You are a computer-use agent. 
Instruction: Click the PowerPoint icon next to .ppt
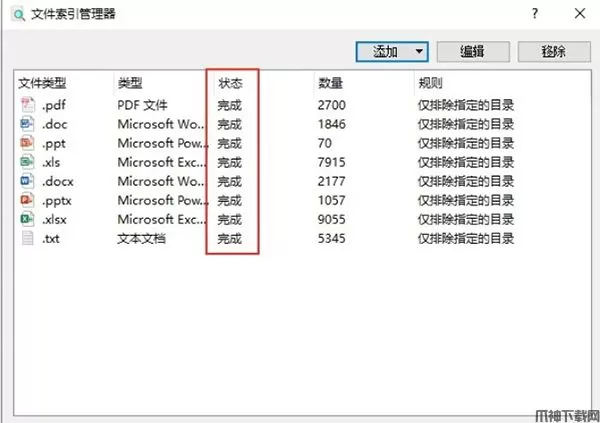(28, 143)
